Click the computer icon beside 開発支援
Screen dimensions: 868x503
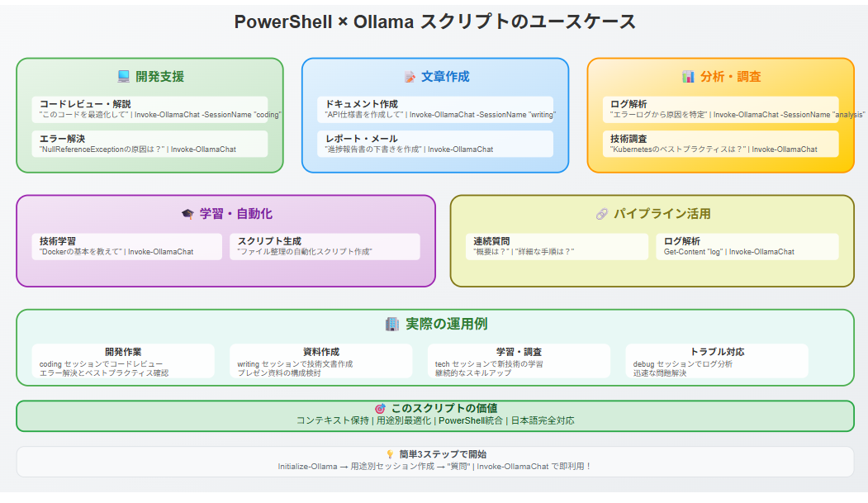(x=123, y=76)
